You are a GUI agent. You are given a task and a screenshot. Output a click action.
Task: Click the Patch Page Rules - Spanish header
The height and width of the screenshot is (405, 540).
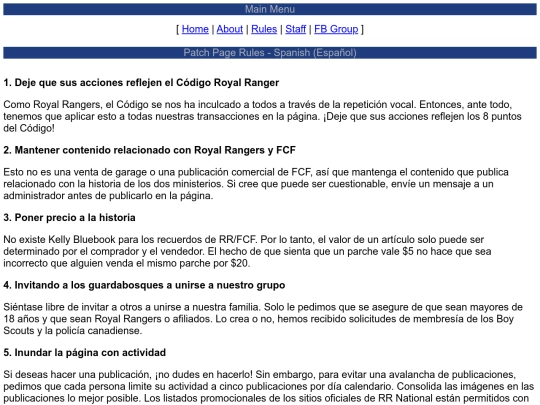tap(270, 53)
